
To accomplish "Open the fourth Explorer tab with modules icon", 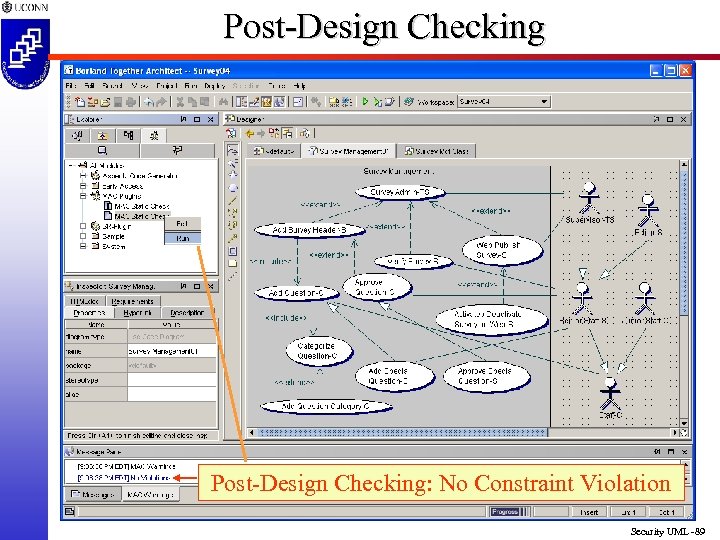I will pos(154,135).
